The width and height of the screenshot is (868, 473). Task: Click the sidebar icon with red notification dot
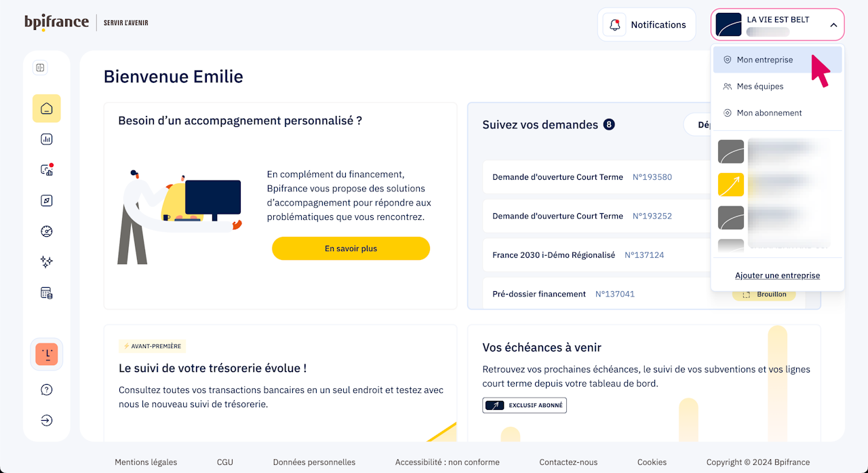47,170
